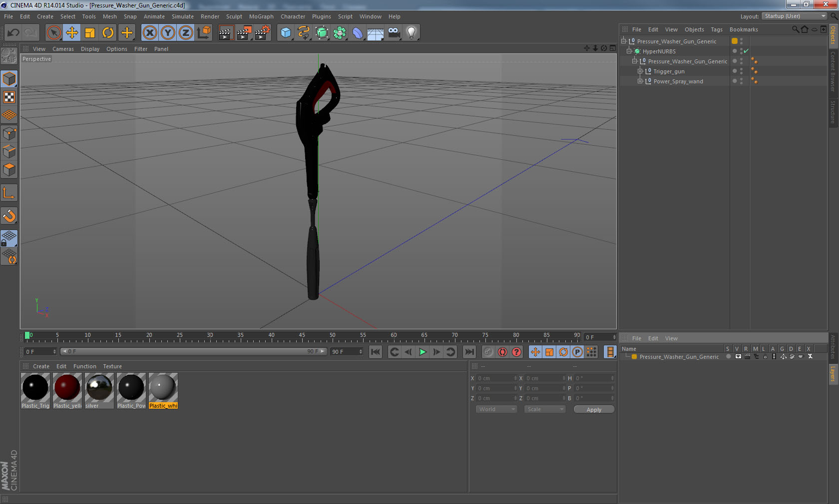Click the X position input field
The height and width of the screenshot is (504, 839).
pyautogui.click(x=497, y=378)
